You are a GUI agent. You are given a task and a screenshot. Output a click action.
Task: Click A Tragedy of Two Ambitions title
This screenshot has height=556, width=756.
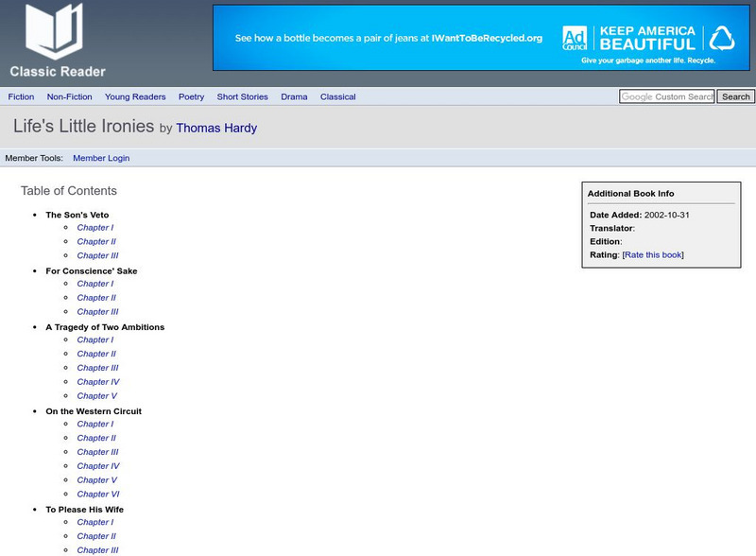coord(105,327)
